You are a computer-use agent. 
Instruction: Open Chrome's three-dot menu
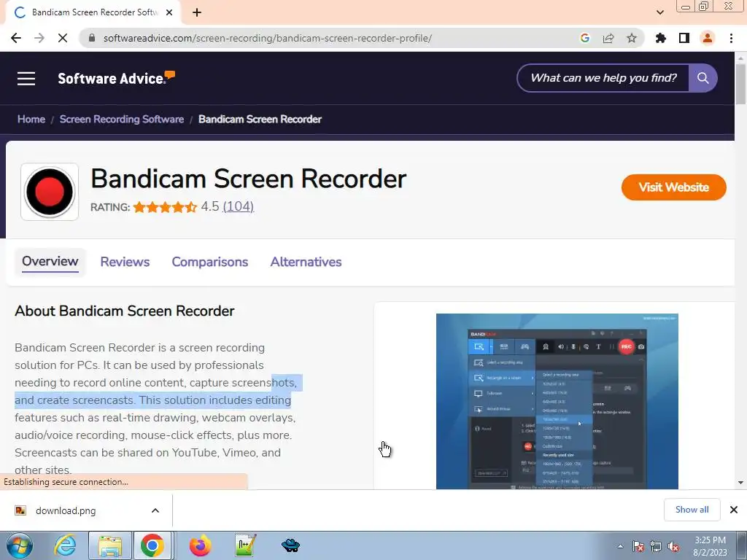tap(731, 38)
